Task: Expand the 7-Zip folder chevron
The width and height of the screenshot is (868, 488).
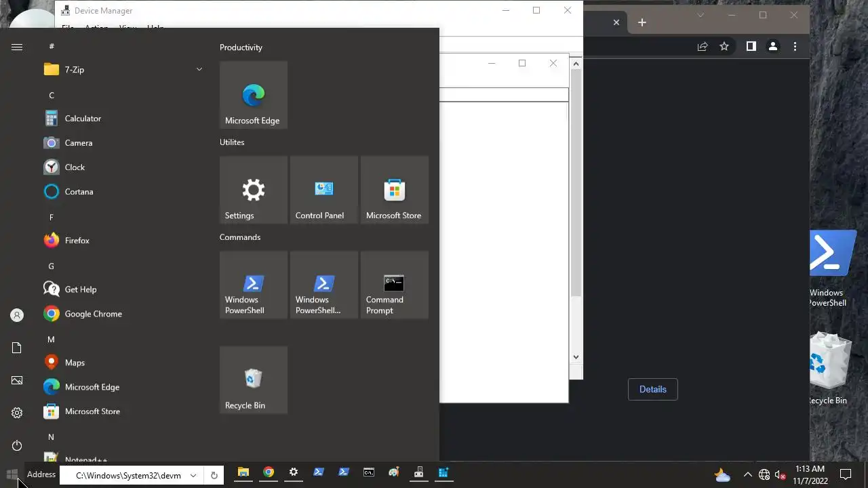Action: point(199,69)
